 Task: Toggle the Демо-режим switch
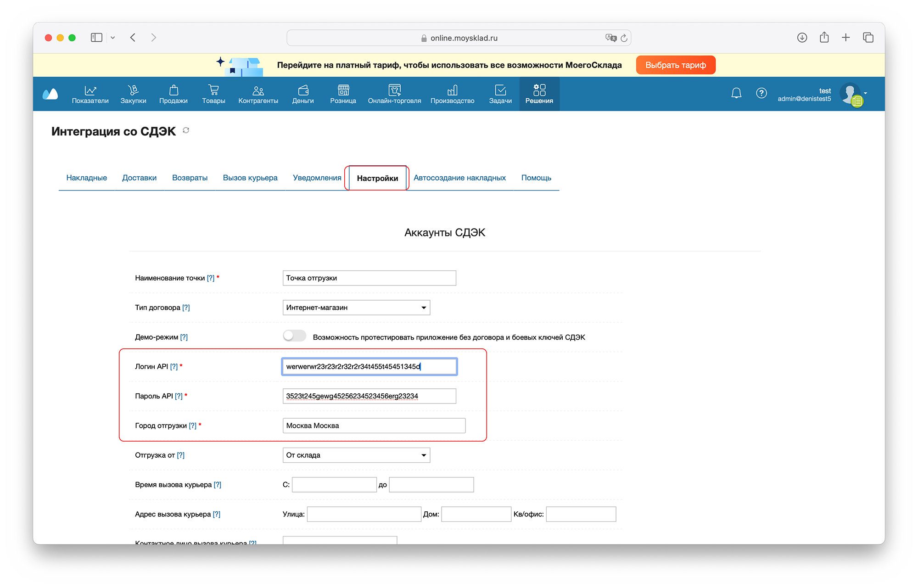tap(294, 336)
